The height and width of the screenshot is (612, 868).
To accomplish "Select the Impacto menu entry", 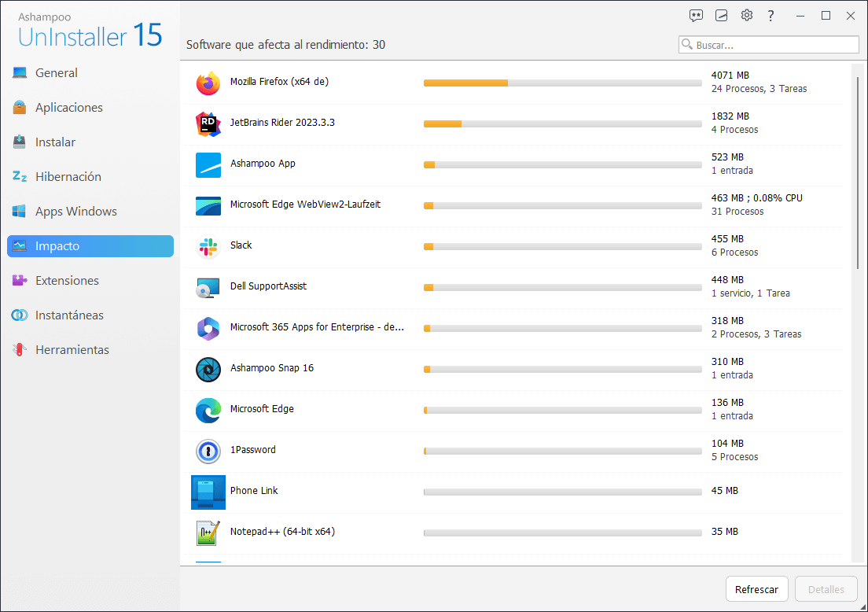I will (90, 246).
